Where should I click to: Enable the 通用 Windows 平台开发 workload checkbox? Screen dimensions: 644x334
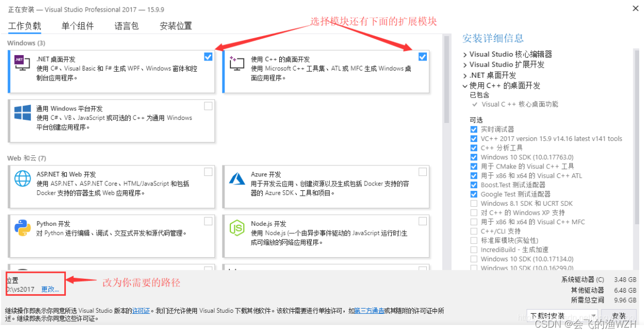pyautogui.click(x=208, y=106)
